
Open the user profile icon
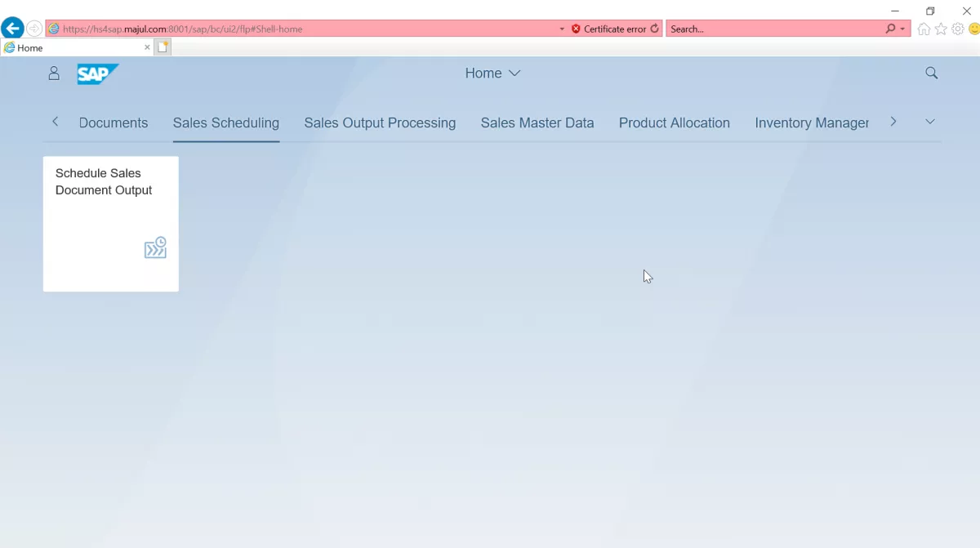coord(54,74)
